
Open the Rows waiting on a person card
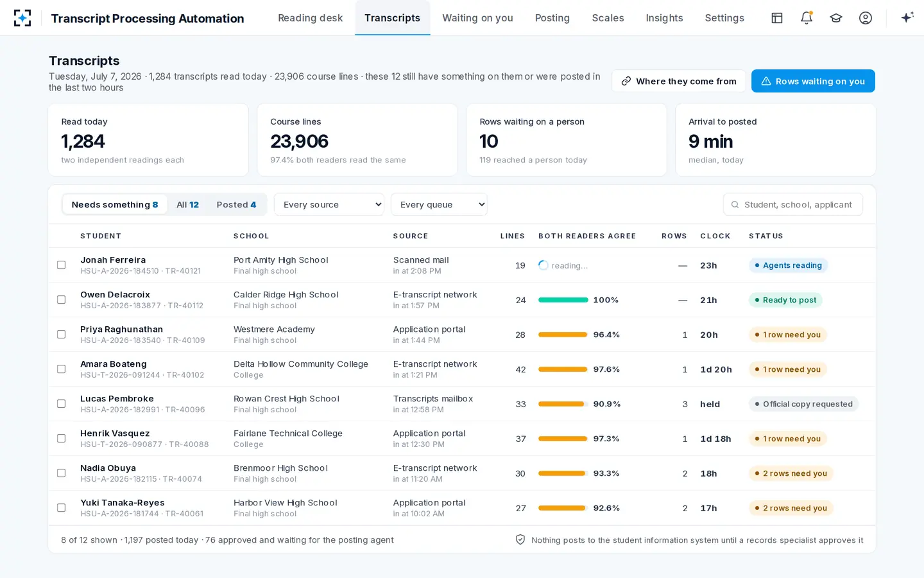(567, 140)
